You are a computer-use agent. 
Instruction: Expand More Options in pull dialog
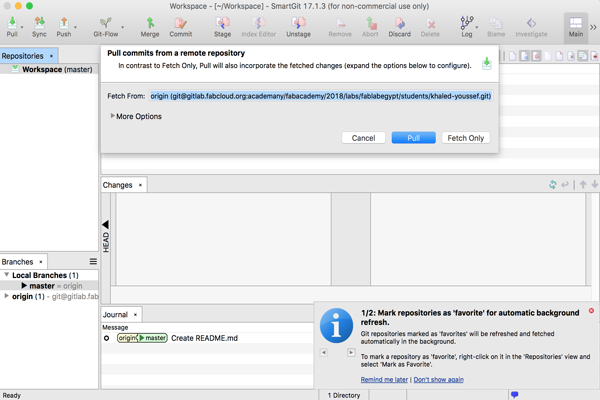(136, 116)
